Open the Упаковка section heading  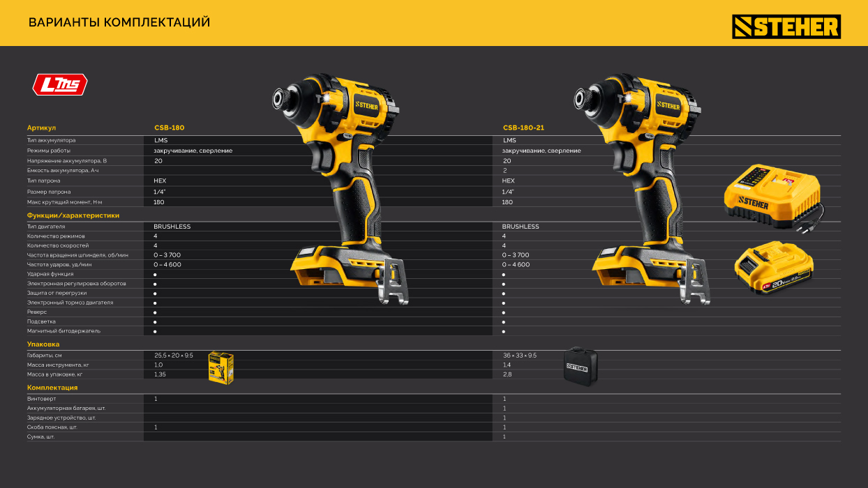click(43, 344)
